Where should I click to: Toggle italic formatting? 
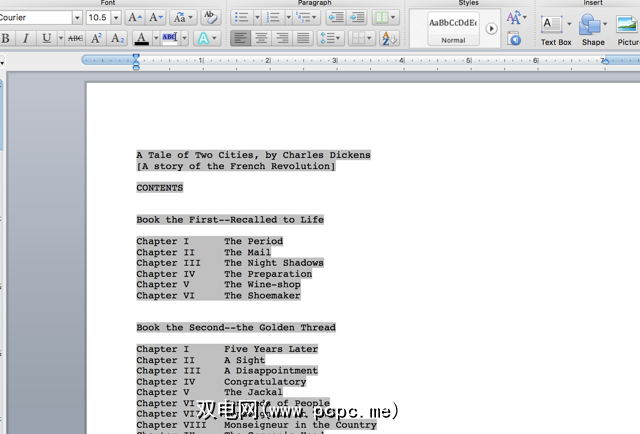pos(25,38)
